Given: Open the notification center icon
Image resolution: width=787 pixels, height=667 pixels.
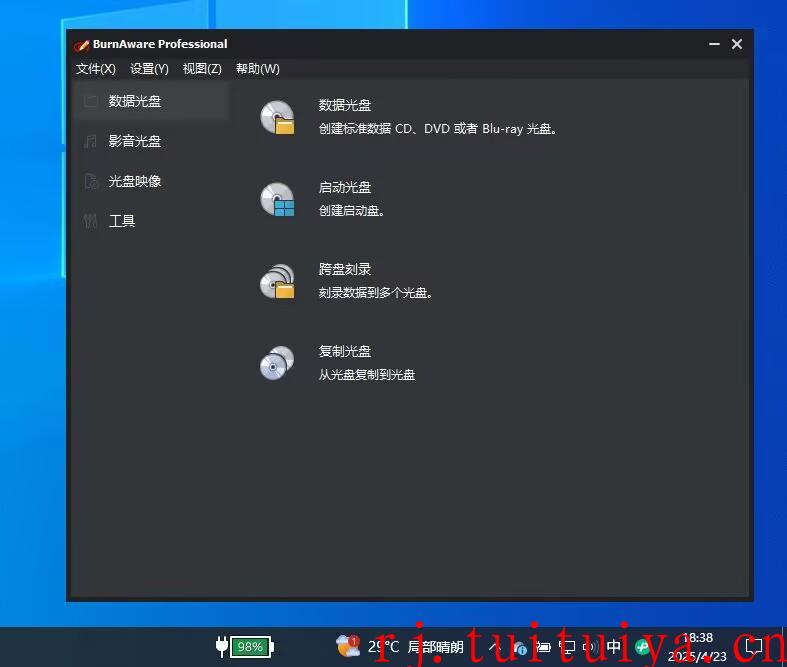Looking at the screenshot, I should [754, 646].
